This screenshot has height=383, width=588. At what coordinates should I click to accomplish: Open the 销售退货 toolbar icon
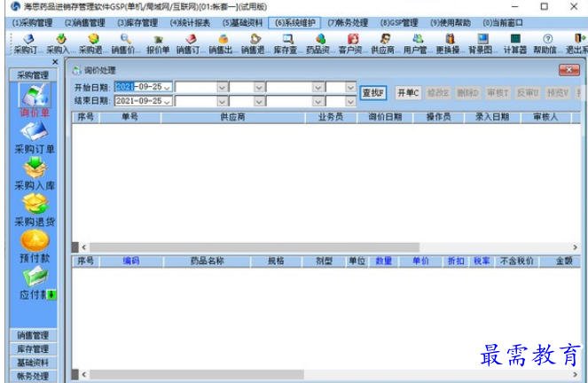tap(255, 43)
